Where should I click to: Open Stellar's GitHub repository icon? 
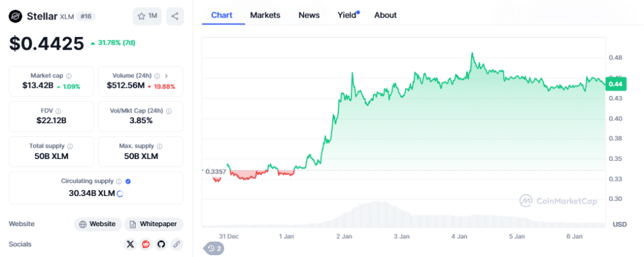point(162,244)
